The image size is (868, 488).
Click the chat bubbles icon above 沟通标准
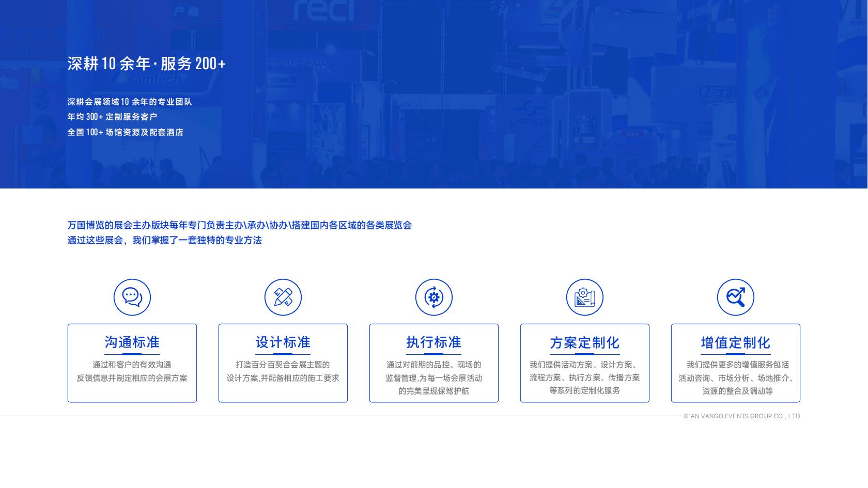point(132,297)
